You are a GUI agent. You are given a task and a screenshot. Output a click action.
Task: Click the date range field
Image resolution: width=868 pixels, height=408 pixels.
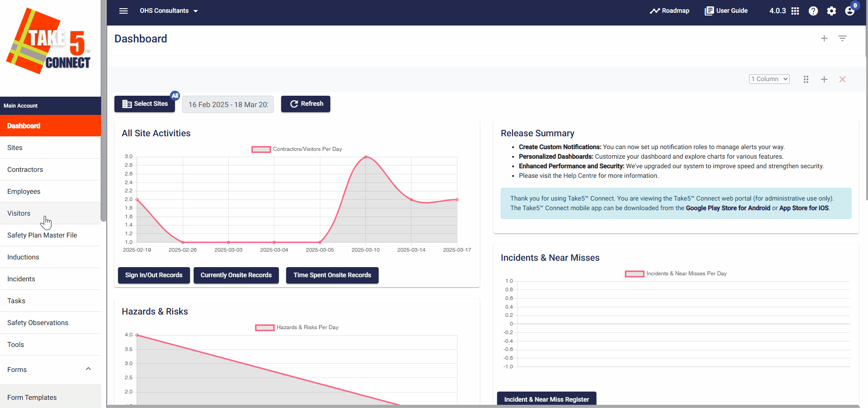click(x=228, y=104)
